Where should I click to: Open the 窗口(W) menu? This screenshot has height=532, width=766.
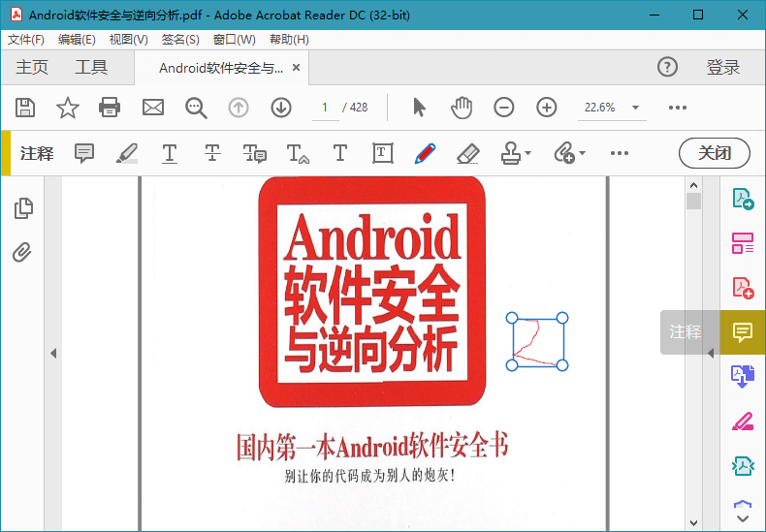235,40
